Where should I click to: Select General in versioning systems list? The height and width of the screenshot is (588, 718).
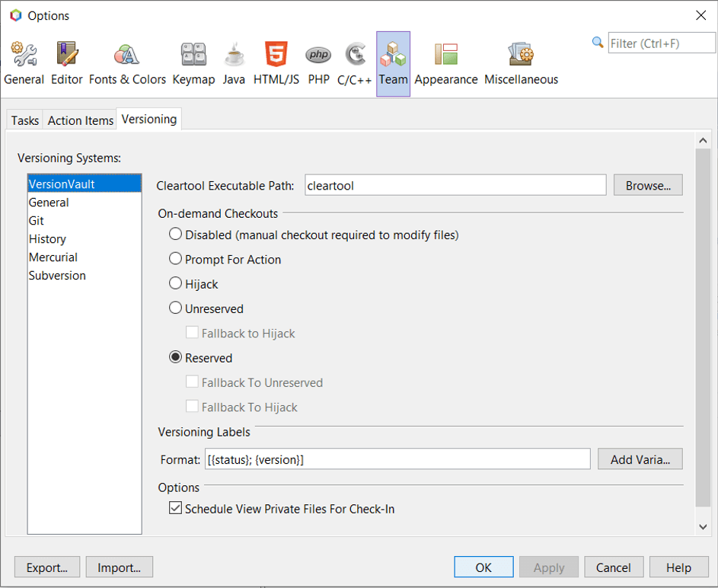pyautogui.click(x=85, y=203)
